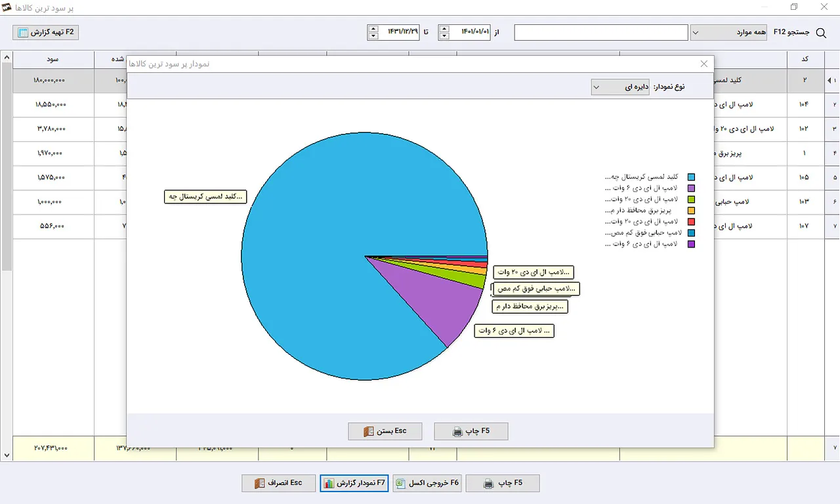Image resolution: width=840 pixels, height=504 pixels.
Task: Open the همه موارد filter dropdown
Action: pos(728,32)
